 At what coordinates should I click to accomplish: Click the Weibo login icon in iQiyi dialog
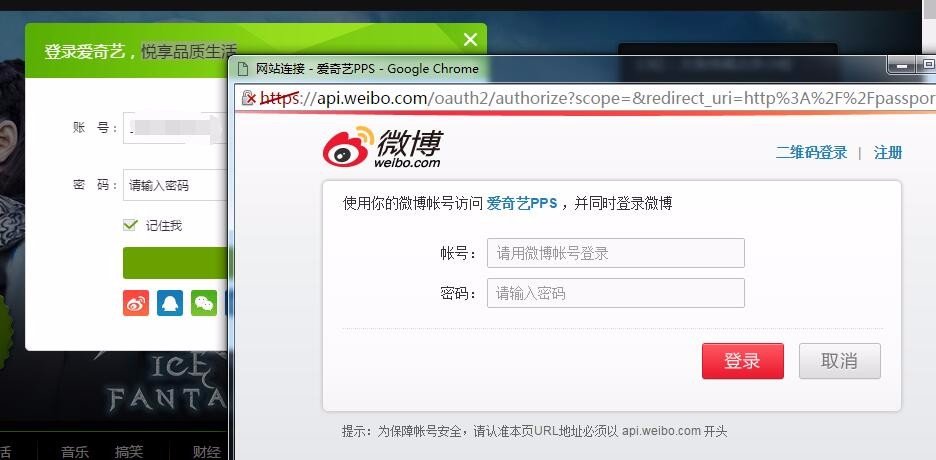136,303
